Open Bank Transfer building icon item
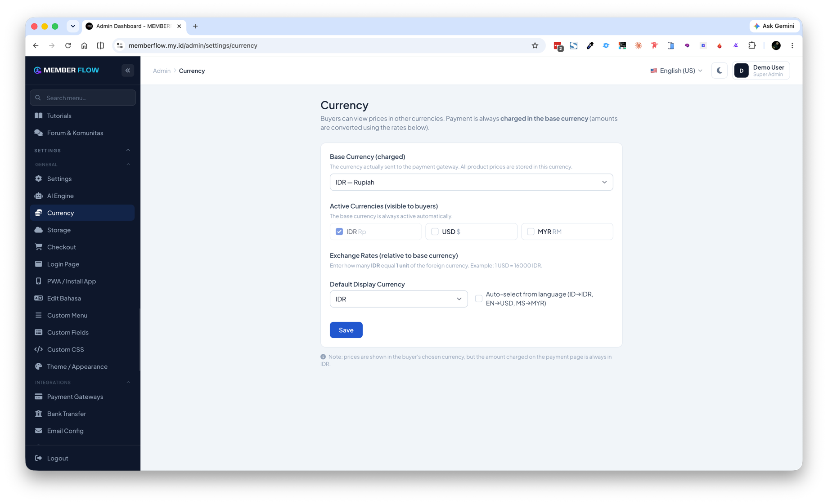This screenshot has width=828, height=504. coord(82,414)
